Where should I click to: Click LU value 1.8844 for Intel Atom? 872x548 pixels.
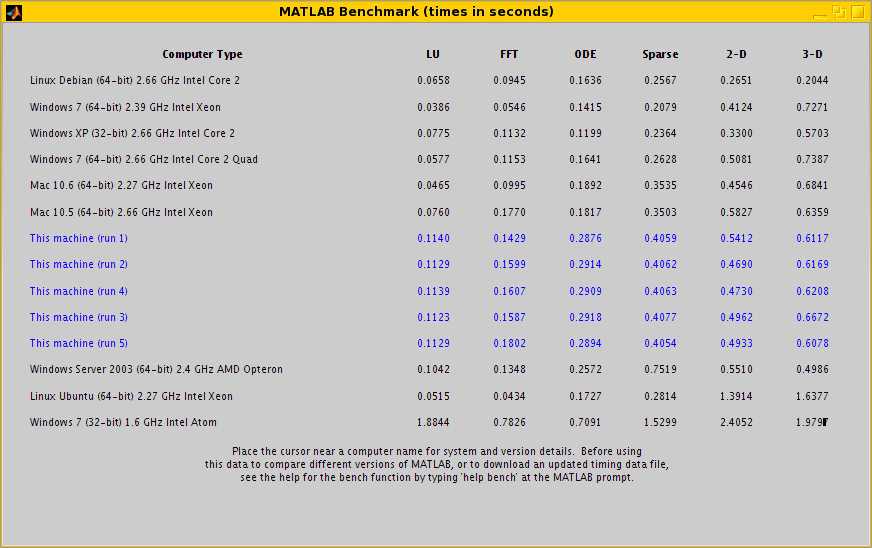pyautogui.click(x=433, y=422)
